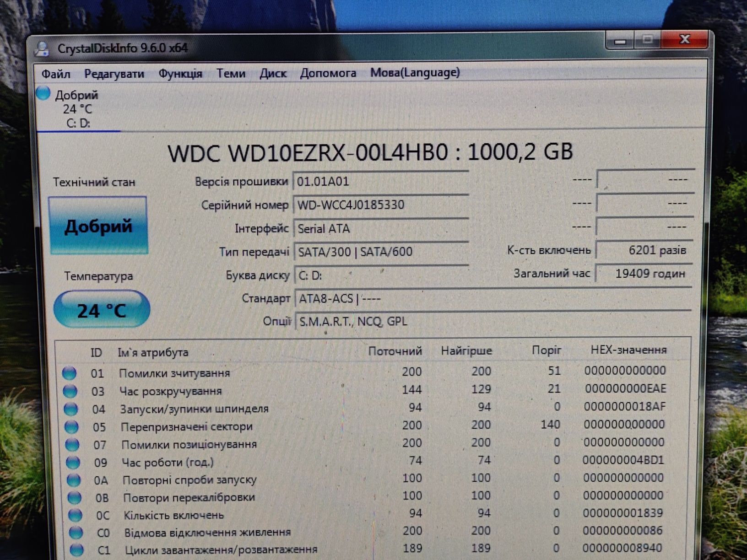Click the transfer mode field SATA/300 | SATA/600
This screenshot has height=560, width=747.
coord(381,252)
